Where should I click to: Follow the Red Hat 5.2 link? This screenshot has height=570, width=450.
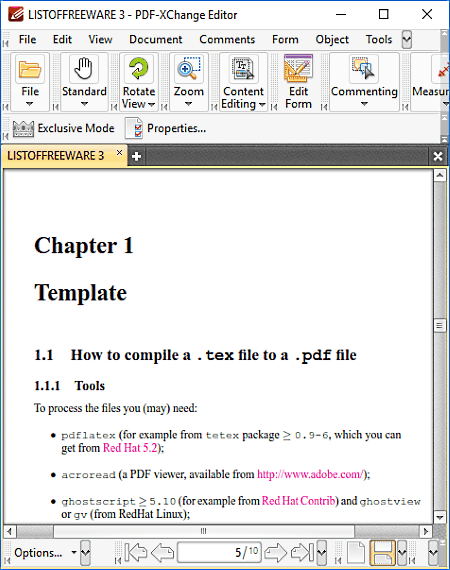tap(130, 448)
